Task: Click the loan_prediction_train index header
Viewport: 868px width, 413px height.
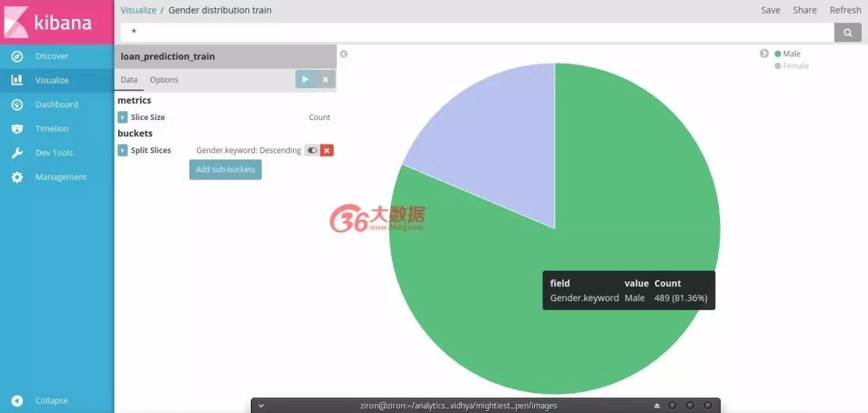Action: tap(225, 56)
